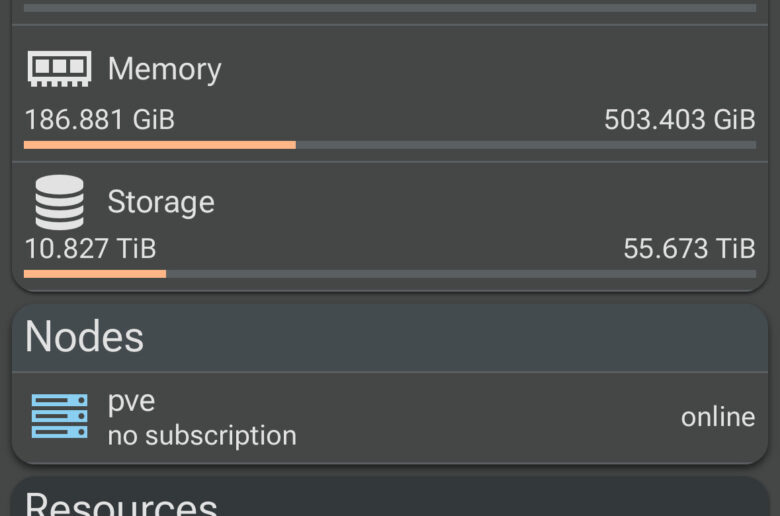Select the Storage section label
780x516 pixels.
[161, 202]
